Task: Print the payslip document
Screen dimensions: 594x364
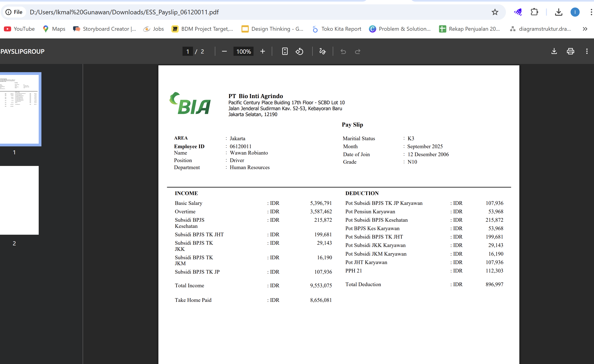Action: pyautogui.click(x=570, y=51)
